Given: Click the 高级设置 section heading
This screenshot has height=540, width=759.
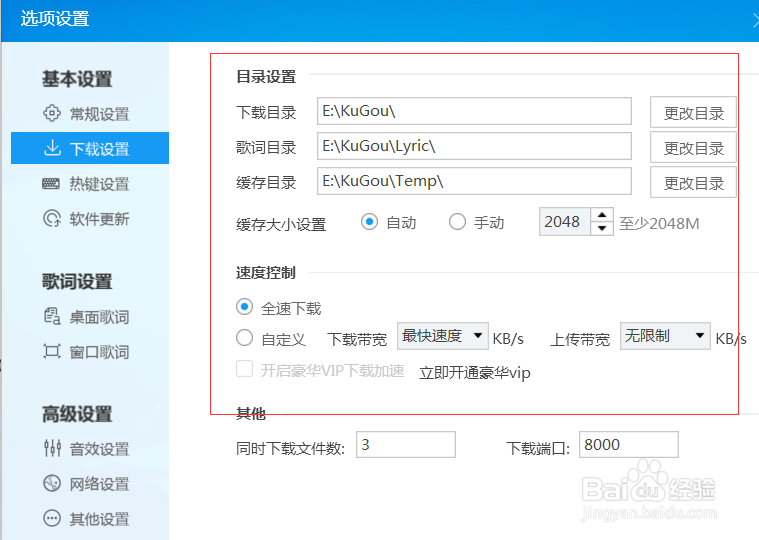Looking at the screenshot, I should (77, 414).
